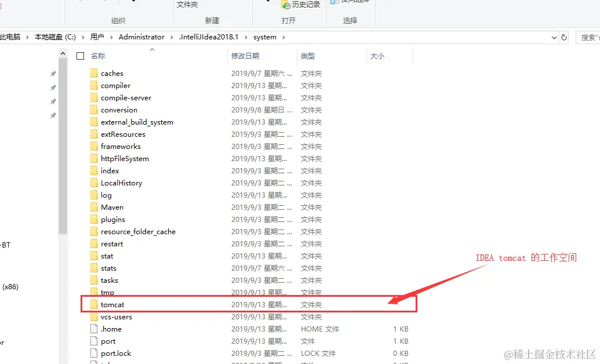This screenshot has height=364, width=600.
Task: Select the stats folder icon
Action: tap(94, 268)
